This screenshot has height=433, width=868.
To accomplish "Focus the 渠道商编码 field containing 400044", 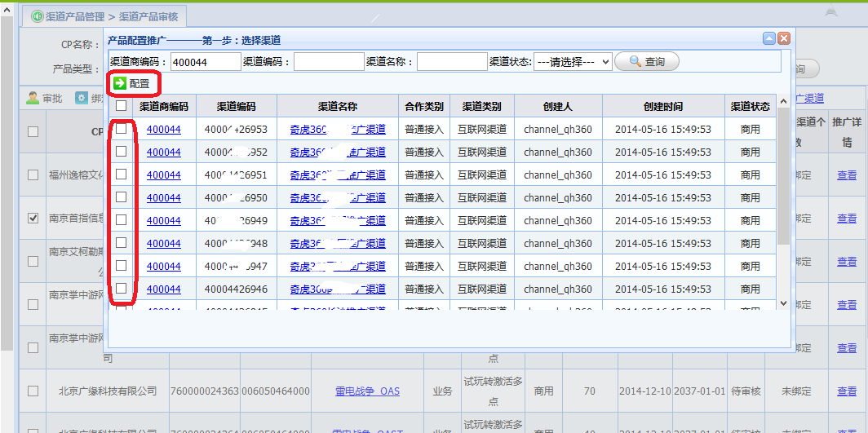I will pos(206,62).
